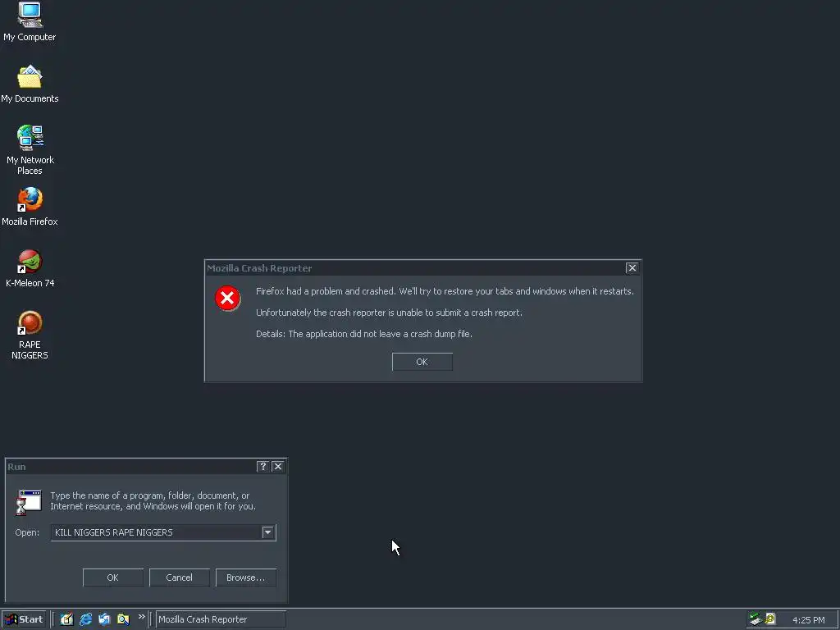Select the red ball shortcut under K-Meleon 74
This screenshot has width=840, height=630.
30,323
